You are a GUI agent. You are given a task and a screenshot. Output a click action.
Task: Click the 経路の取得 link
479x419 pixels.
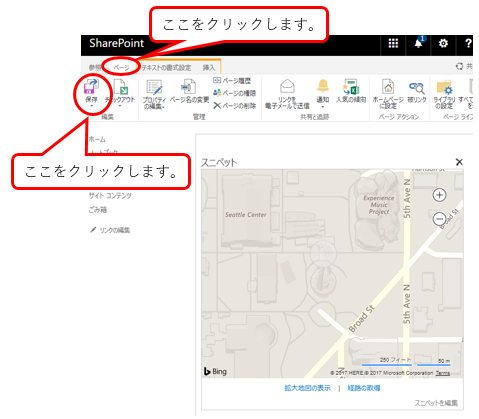364,388
